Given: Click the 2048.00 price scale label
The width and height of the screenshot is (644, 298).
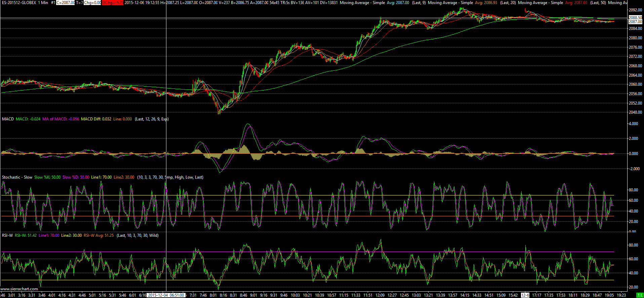Looking at the screenshot, I should point(635,112).
